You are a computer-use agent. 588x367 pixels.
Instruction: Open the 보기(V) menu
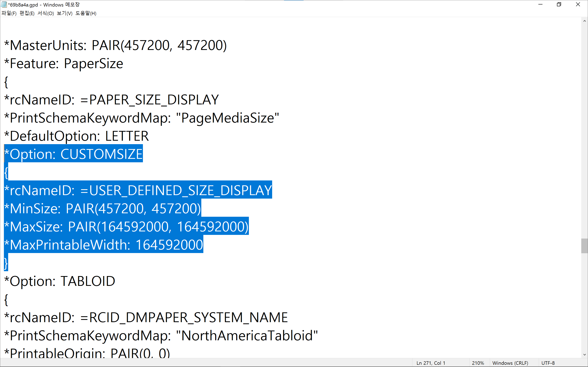point(65,13)
